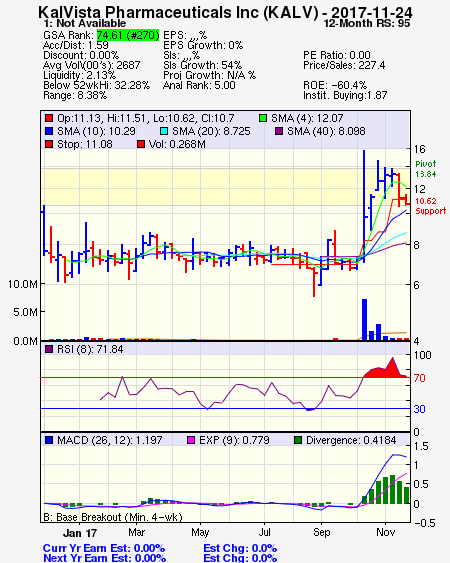Click the red 10.62 Support label
The image size is (450, 563).
point(431,206)
